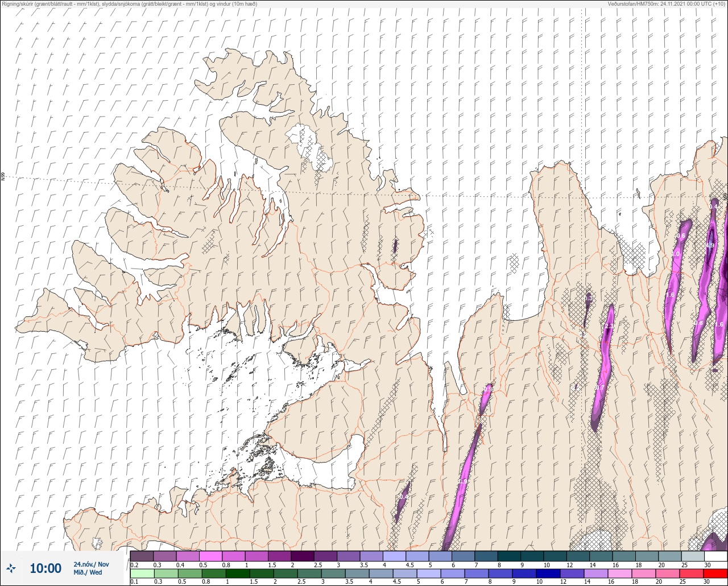Pick the darkest green 1 swatch in rain scale
728x586 pixels.
tap(238, 573)
